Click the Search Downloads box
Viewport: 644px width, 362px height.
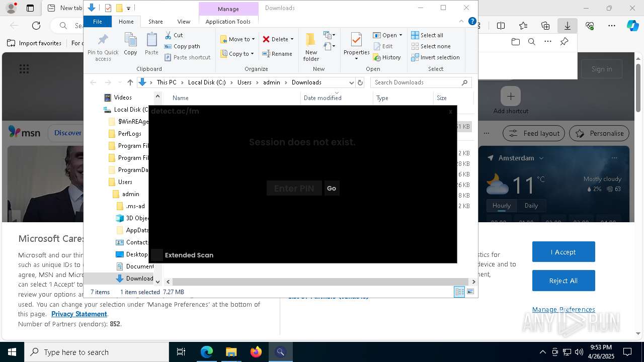pos(422,82)
